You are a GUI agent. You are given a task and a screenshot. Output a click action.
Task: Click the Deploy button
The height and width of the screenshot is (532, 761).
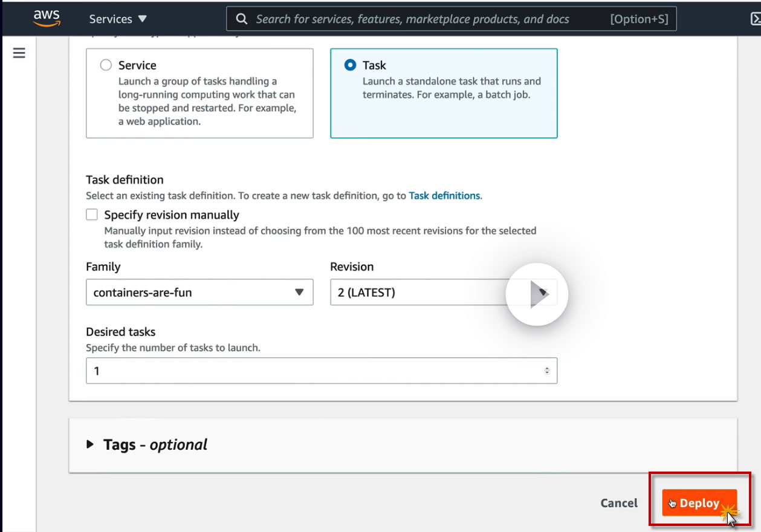(x=699, y=503)
